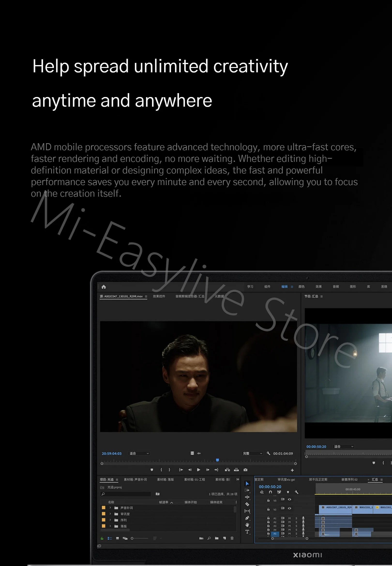
Task: Click the Delete trash icon in Project panel
Action: [x=232, y=538]
